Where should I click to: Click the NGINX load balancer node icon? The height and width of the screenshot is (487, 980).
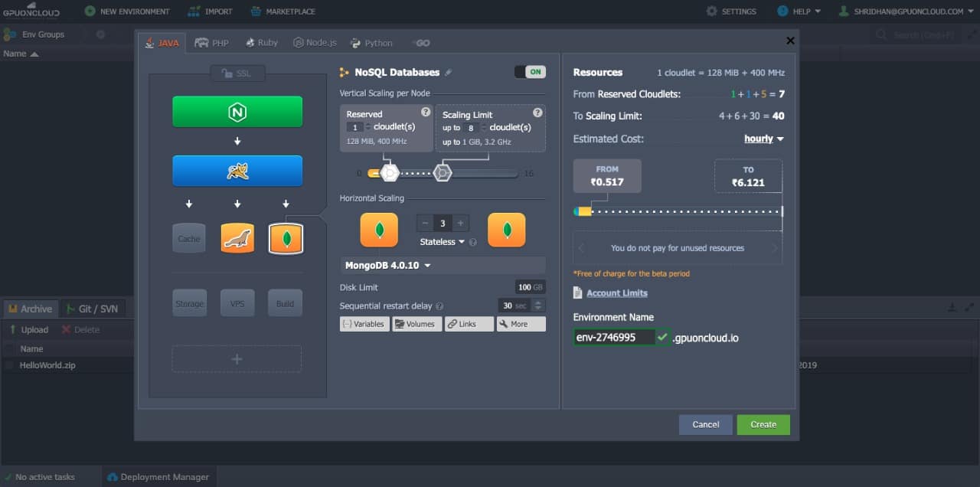pos(237,112)
